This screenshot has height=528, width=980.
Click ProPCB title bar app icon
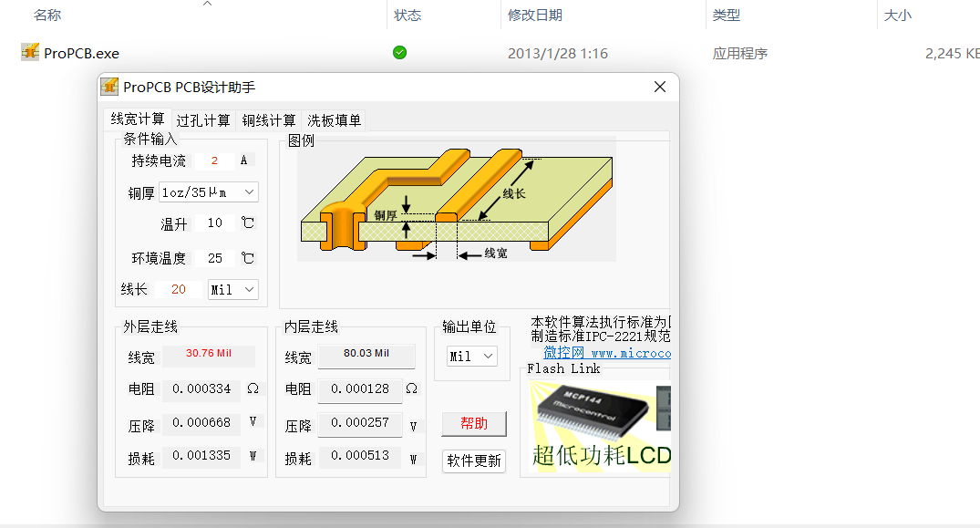click(109, 88)
